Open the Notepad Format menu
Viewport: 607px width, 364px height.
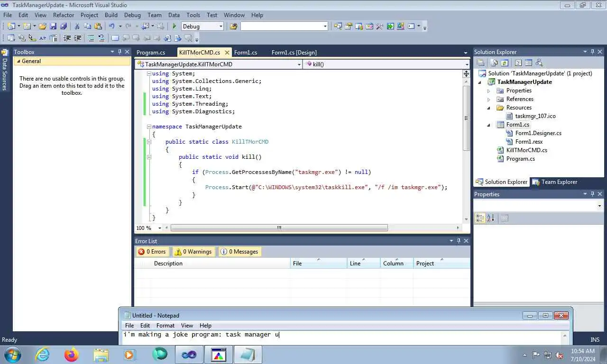point(166,326)
